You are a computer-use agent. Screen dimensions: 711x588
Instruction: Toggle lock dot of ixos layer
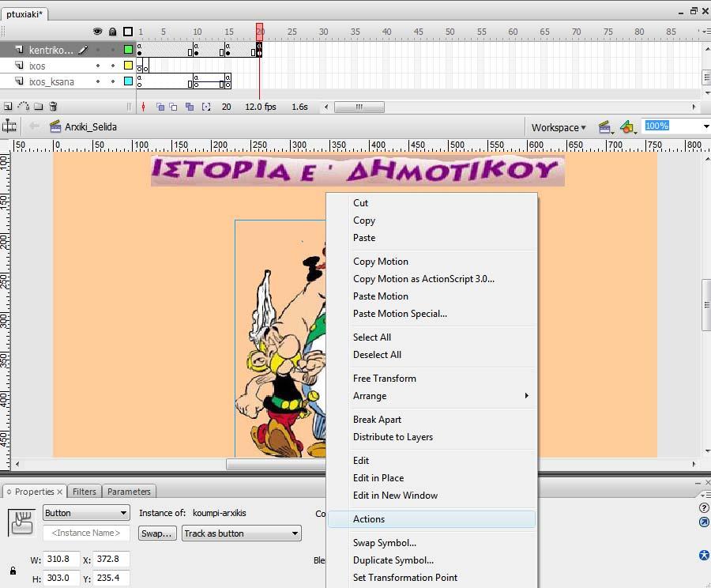pos(113,66)
